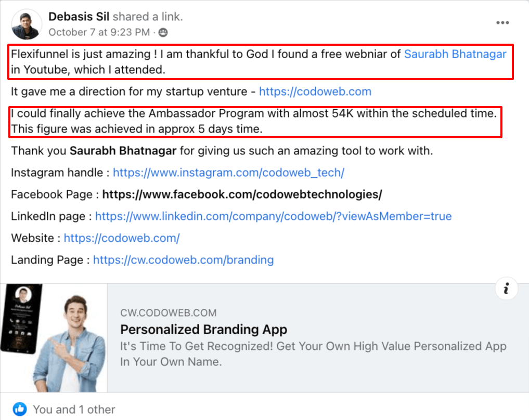
Task: Click the Debasis Sil author name
Action: [79, 17]
